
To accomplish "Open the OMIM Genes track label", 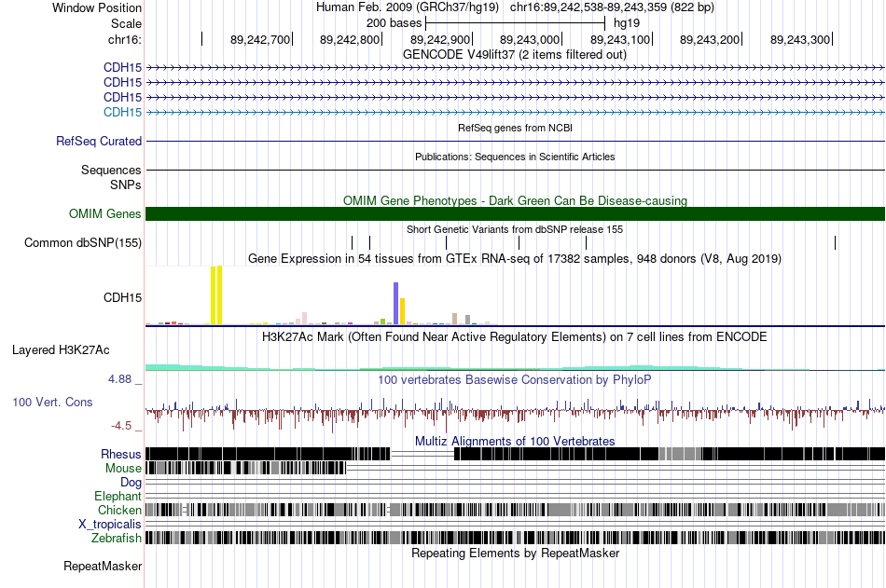I will click(x=104, y=213).
